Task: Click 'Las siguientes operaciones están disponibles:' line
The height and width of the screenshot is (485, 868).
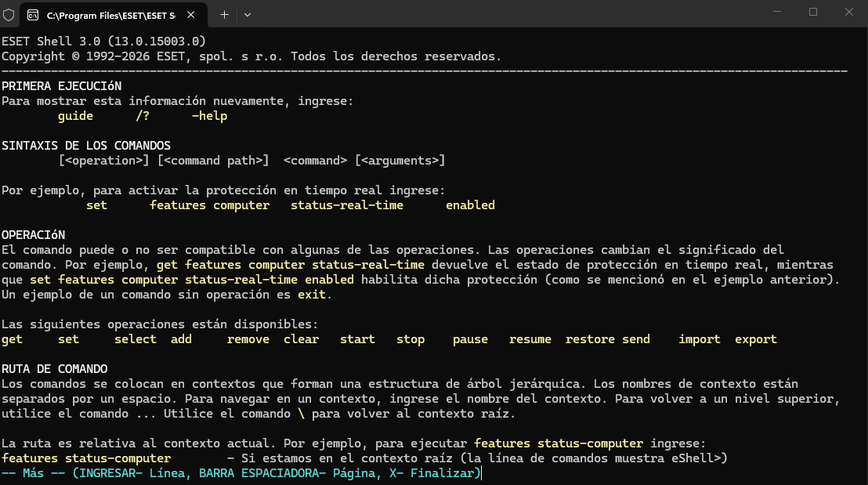Action: [x=160, y=324]
